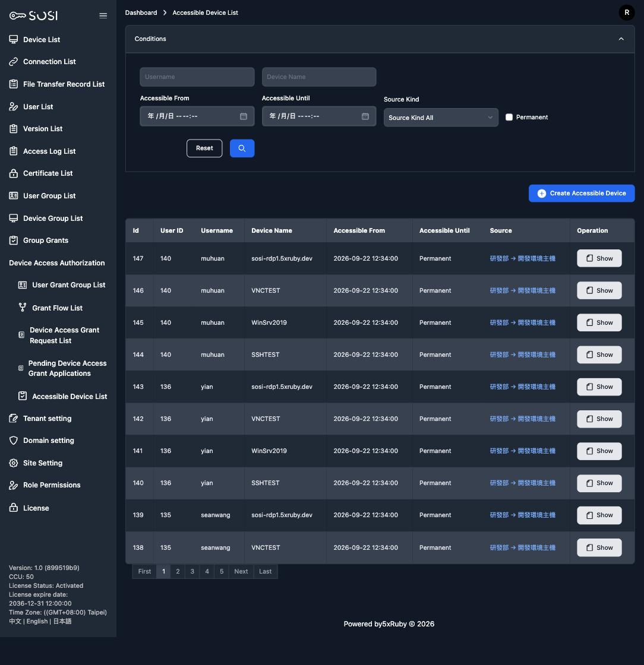Click Show button for Id 147
The image size is (644, 665).
click(599, 258)
